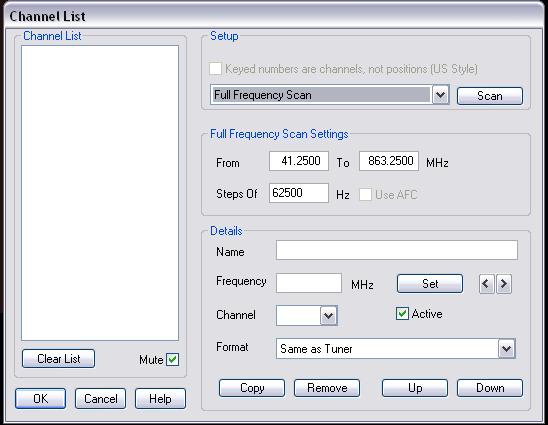Screen dimensions: 548x425
Task: Toggle the Mute checkbox
Action: pos(172,360)
